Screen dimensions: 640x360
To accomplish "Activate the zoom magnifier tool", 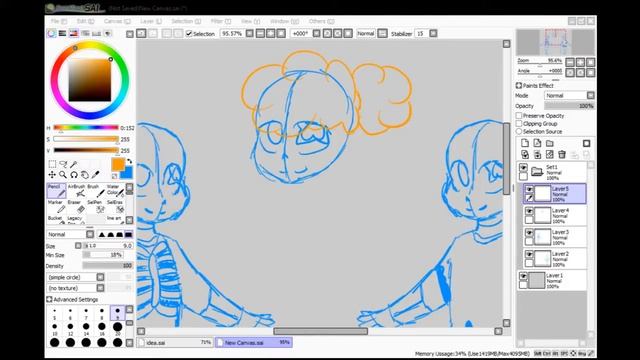I will coord(63,175).
